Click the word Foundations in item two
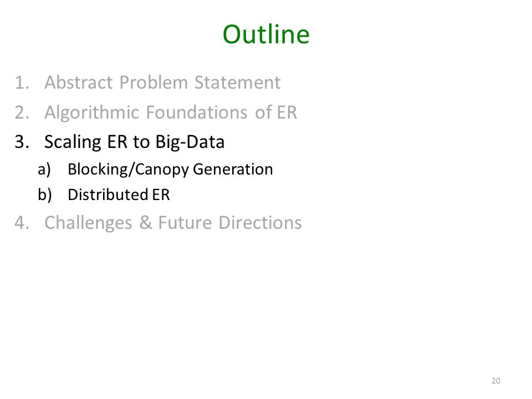The width and height of the screenshot is (532, 399). [x=197, y=112]
